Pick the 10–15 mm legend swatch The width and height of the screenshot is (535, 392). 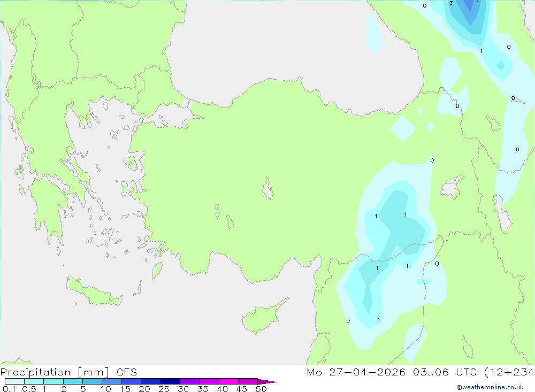pyautogui.click(x=112, y=381)
